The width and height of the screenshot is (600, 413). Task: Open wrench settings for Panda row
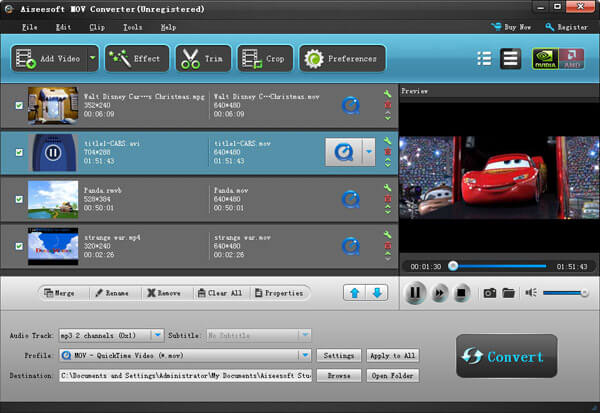tap(387, 188)
